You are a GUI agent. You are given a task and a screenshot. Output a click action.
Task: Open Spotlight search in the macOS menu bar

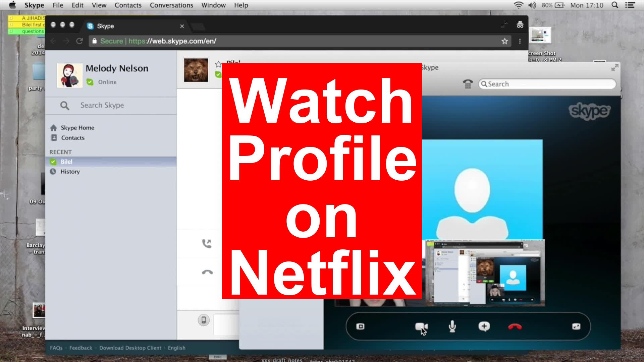coord(614,5)
